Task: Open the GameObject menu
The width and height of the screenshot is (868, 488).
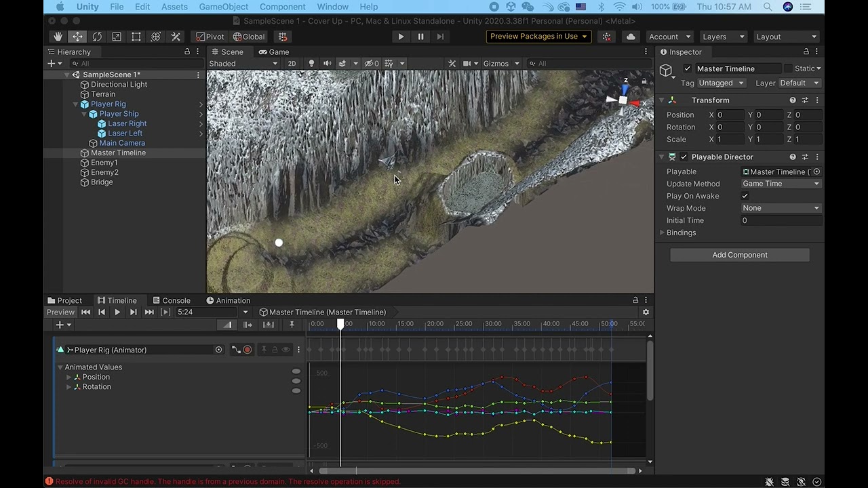Action: (223, 7)
